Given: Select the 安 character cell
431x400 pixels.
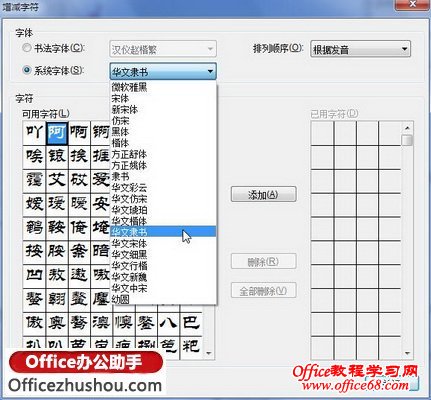Looking at the screenshot, I should click(x=100, y=204).
